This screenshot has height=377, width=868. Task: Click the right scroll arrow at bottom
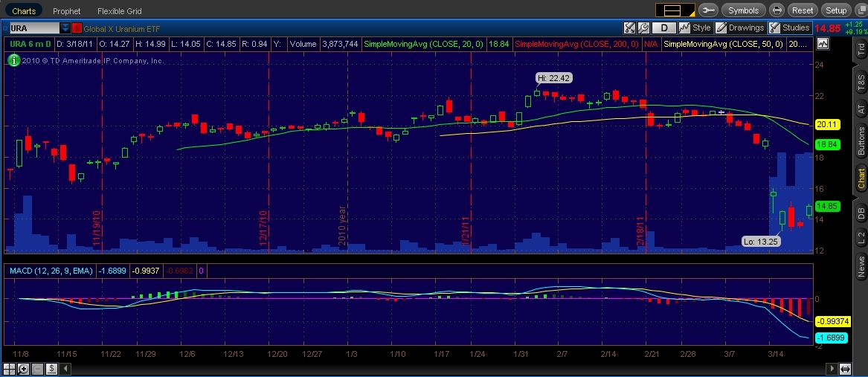[832, 368]
